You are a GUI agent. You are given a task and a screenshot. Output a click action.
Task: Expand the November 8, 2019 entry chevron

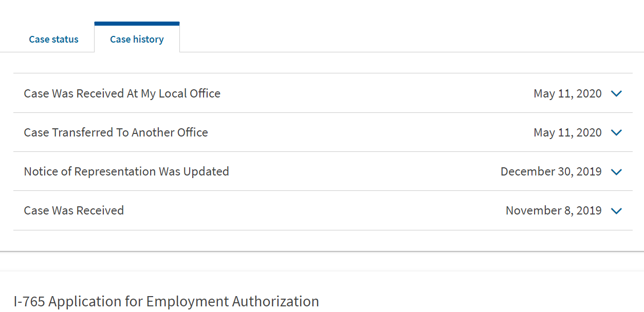[x=616, y=211]
